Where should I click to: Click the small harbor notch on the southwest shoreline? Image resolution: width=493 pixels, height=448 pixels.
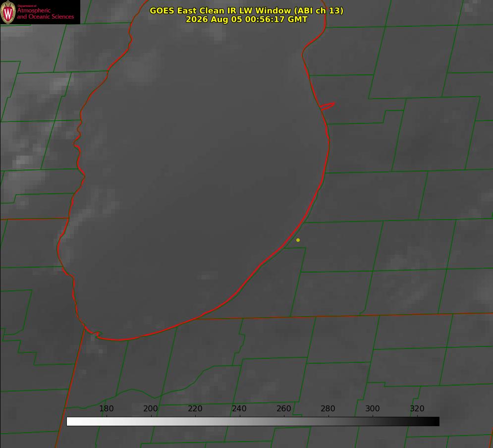[93, 334]
